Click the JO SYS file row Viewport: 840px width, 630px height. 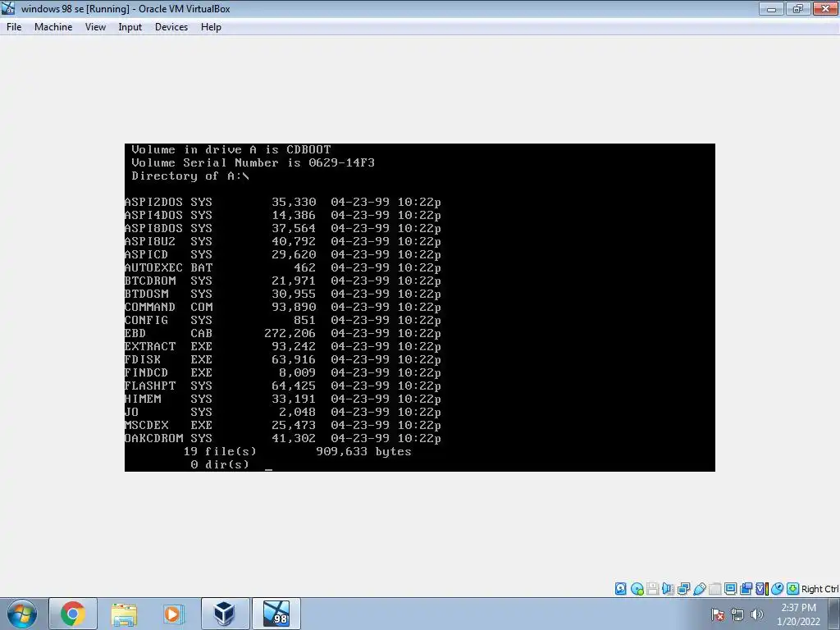pyautogui.click(x=283, y=412)
